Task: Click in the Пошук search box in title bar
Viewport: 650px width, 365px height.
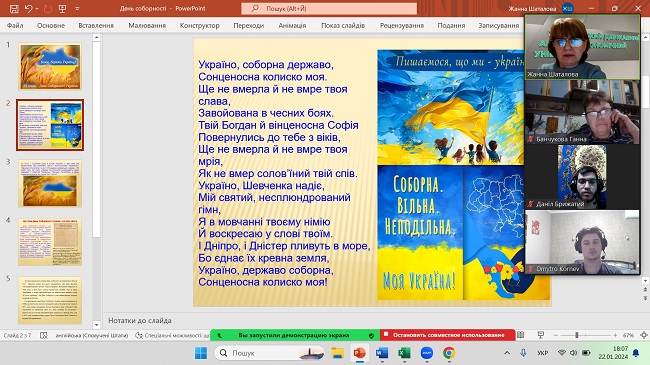Action: coord(329,8)
